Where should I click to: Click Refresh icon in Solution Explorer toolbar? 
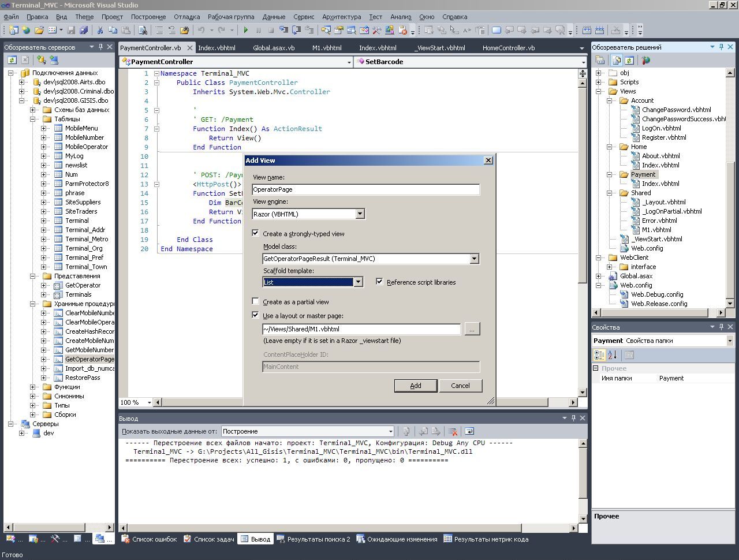coord(629,60)
